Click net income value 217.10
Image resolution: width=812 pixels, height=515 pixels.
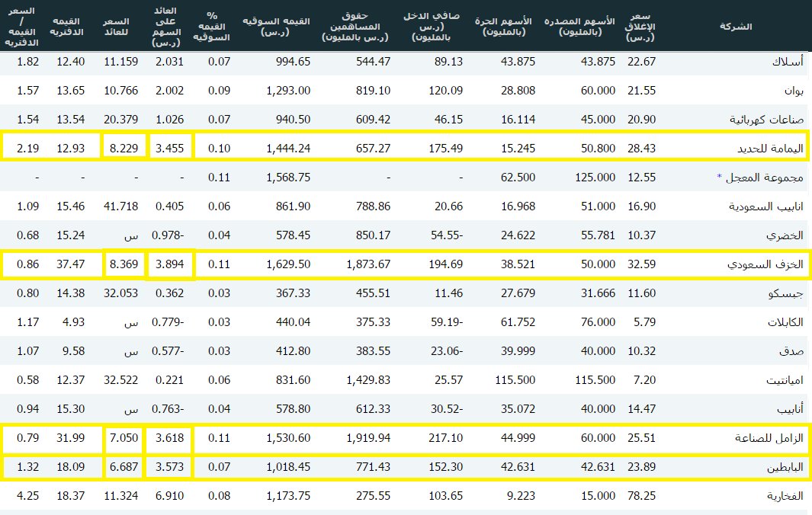(446, 438)
